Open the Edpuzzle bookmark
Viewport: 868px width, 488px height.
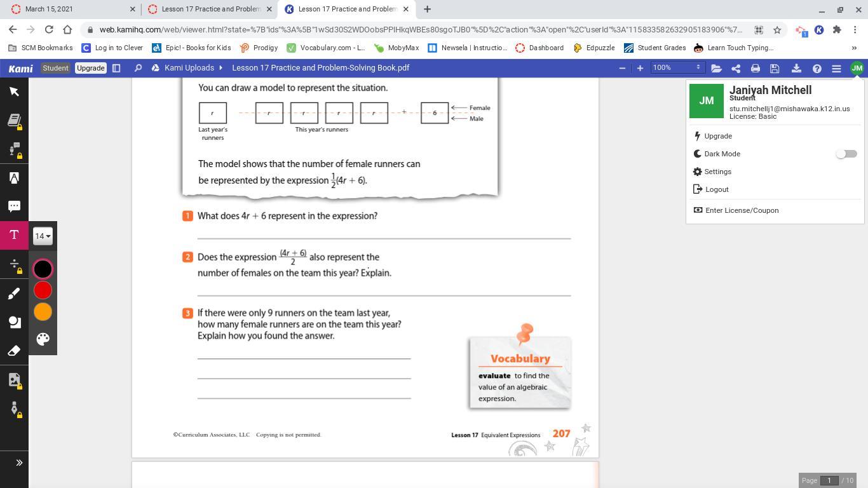(x=594, y=48)
